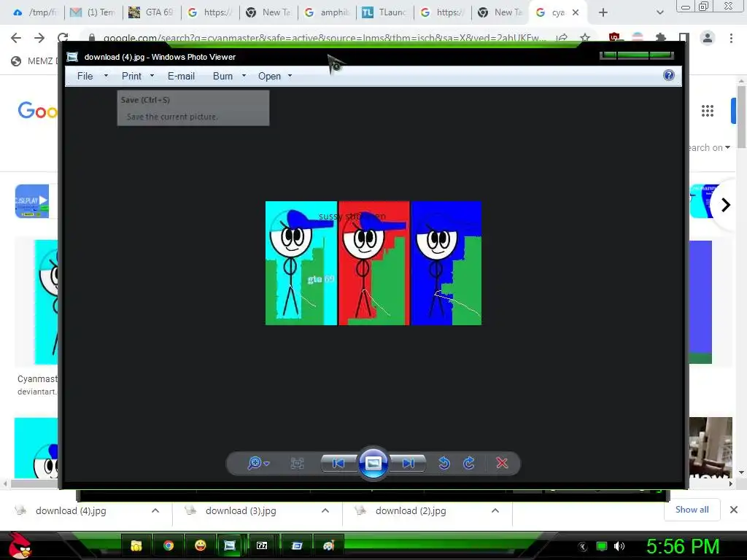Screen dimensions: 747x560
Task: Open download (4).jpg in downloads bar
Action: click(x=71, y=510)
